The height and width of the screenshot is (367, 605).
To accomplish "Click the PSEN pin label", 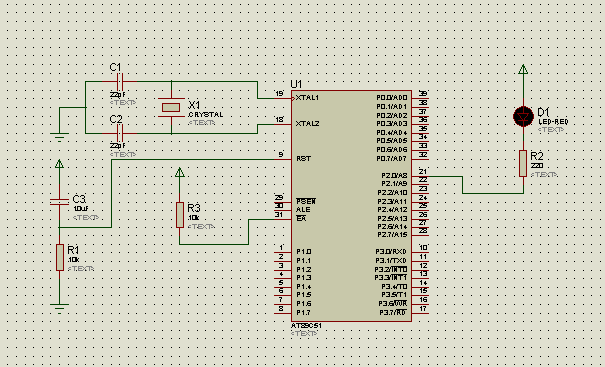I will 306,201.
